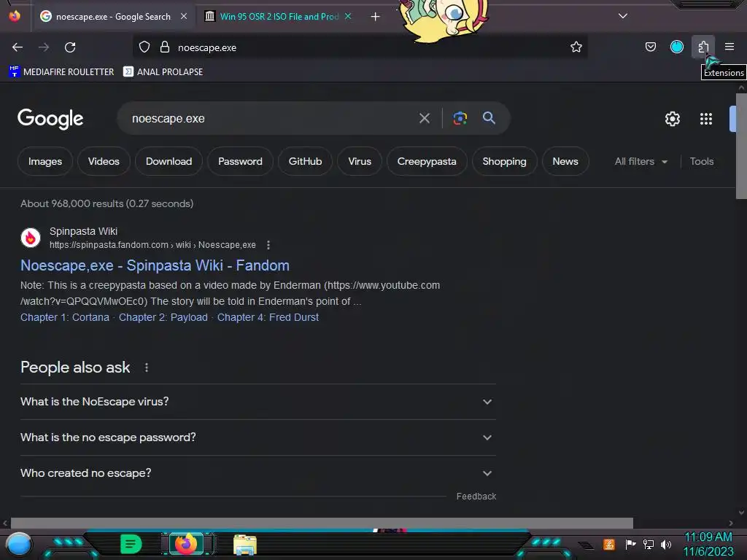747x560 pixels.
Task: Reload the current page
Action: (x=70, y=47)
